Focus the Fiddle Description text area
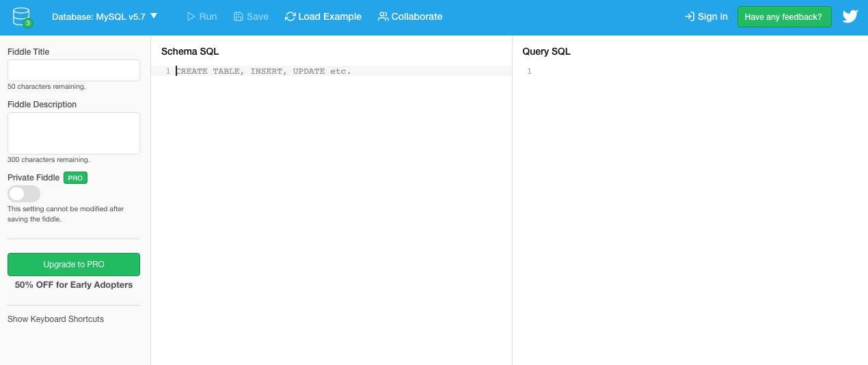Image resolution: width=868 pixels, height=365 pixels. click(73, 133)
